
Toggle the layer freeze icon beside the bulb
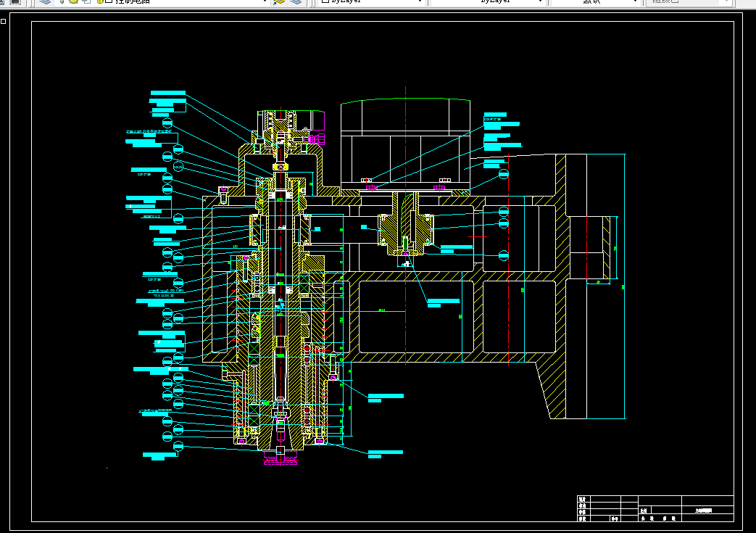(x=73, y=1)
